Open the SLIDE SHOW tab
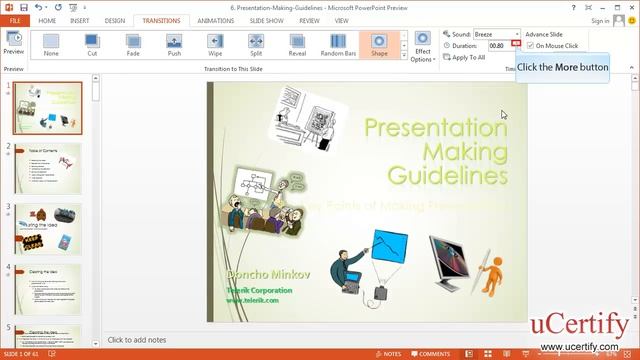The image size is (640, 360). point(267,21)
